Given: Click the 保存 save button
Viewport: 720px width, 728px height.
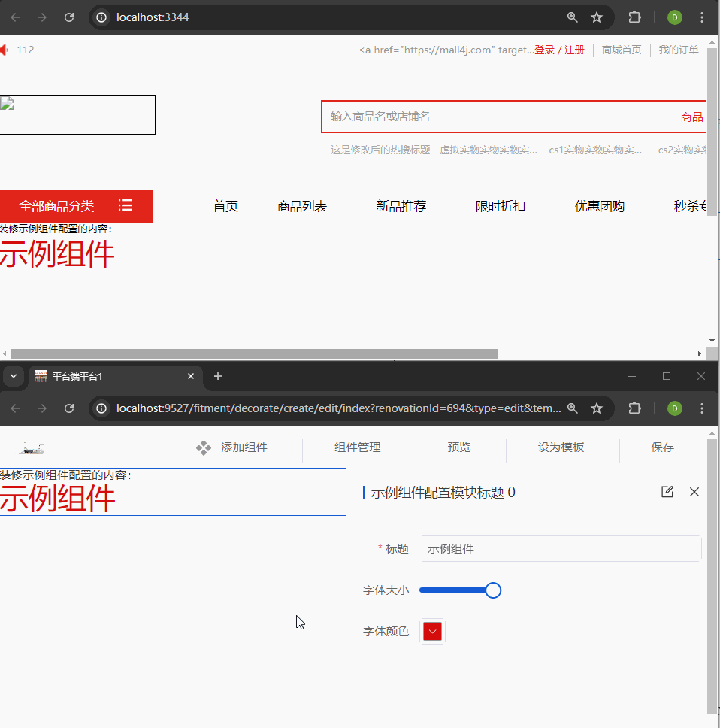Looking at the screenshot, I should pos(662,447).
